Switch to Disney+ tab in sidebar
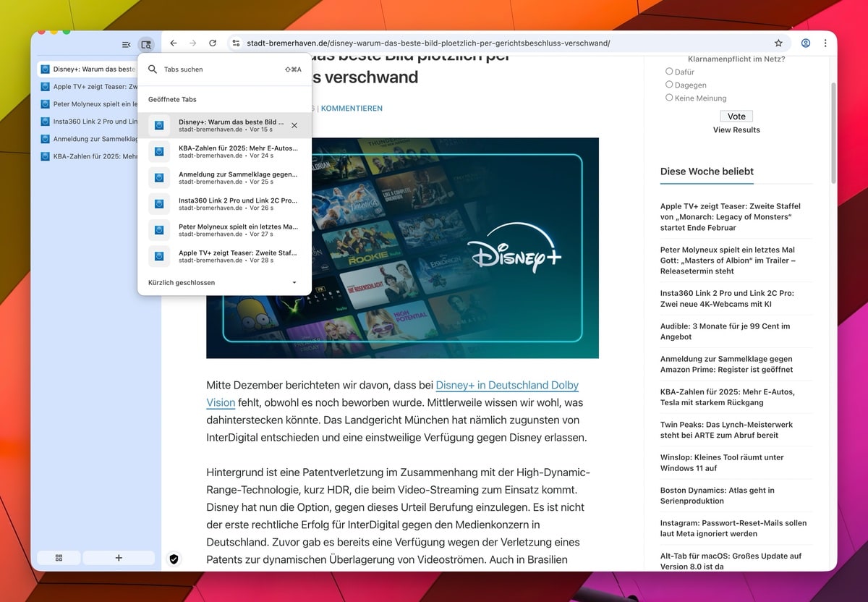Image resolution: width=868 pixels, height=602 pixels. (x=88, y=69)
